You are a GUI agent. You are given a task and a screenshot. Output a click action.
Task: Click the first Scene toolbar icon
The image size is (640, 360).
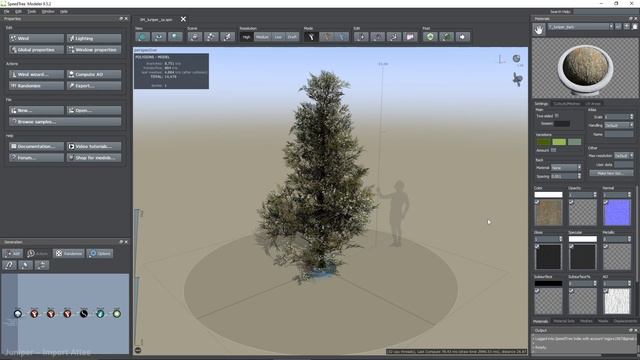[195, 37]
